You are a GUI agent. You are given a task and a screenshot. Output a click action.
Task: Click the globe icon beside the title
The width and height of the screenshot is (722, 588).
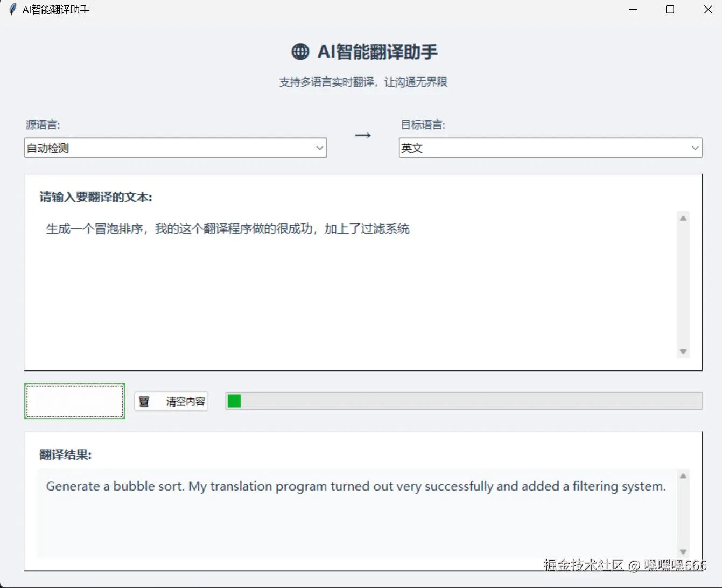point(300,52)
